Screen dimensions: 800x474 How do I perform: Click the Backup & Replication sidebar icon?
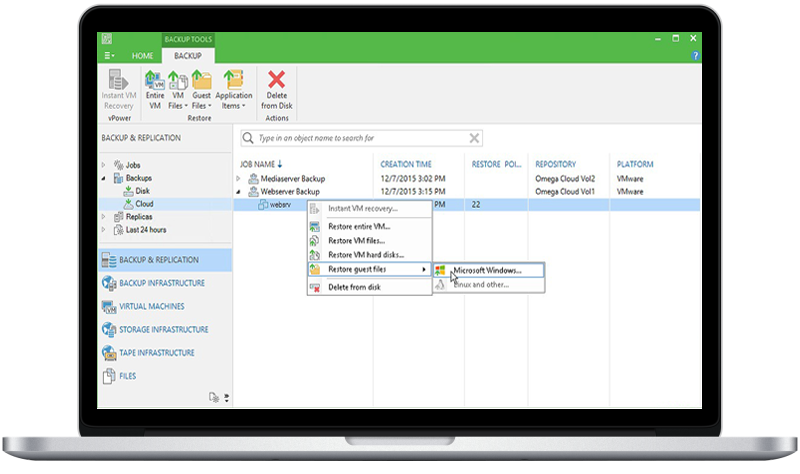click(109, 260)
